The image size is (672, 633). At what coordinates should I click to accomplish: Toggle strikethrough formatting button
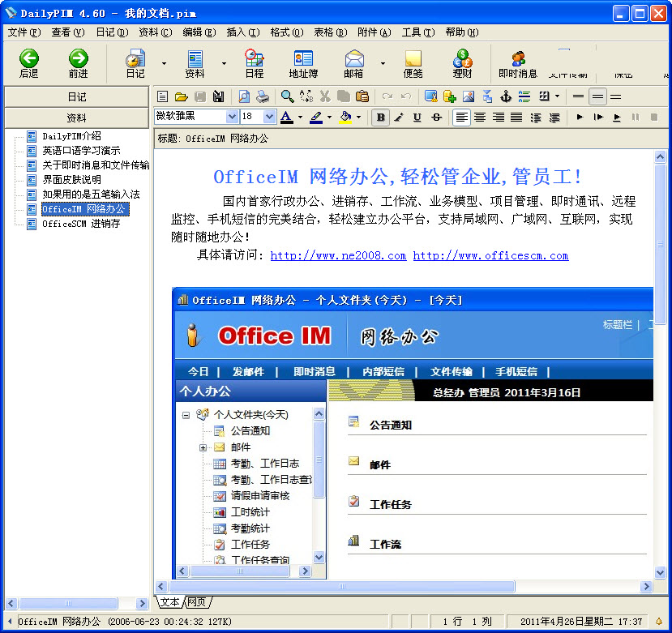click(x=436, y=118)
